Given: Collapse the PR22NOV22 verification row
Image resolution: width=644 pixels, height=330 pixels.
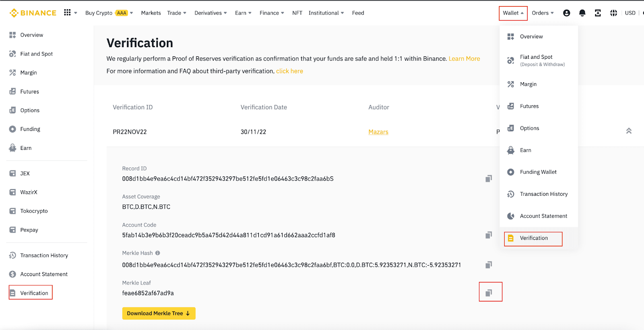Looking at the screenshot, I should [629, 131].
